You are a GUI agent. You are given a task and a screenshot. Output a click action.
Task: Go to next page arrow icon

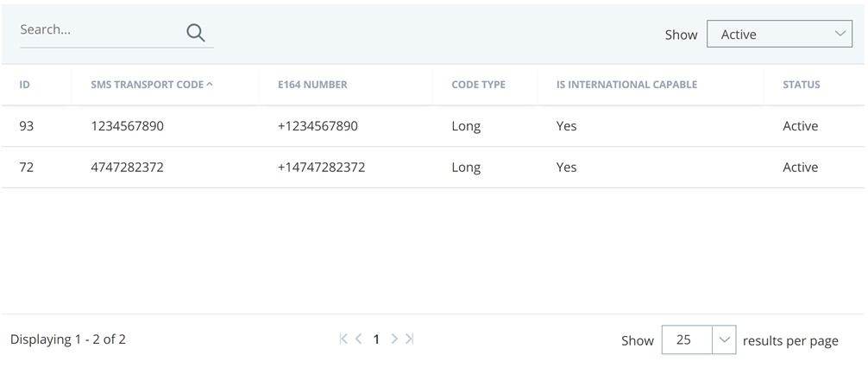394,339
